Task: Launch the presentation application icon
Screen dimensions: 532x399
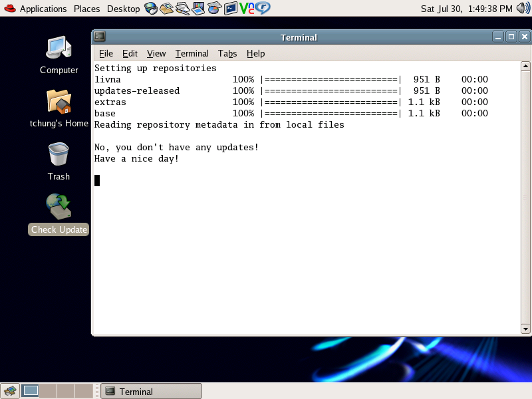Action: [x=198, y=8]
